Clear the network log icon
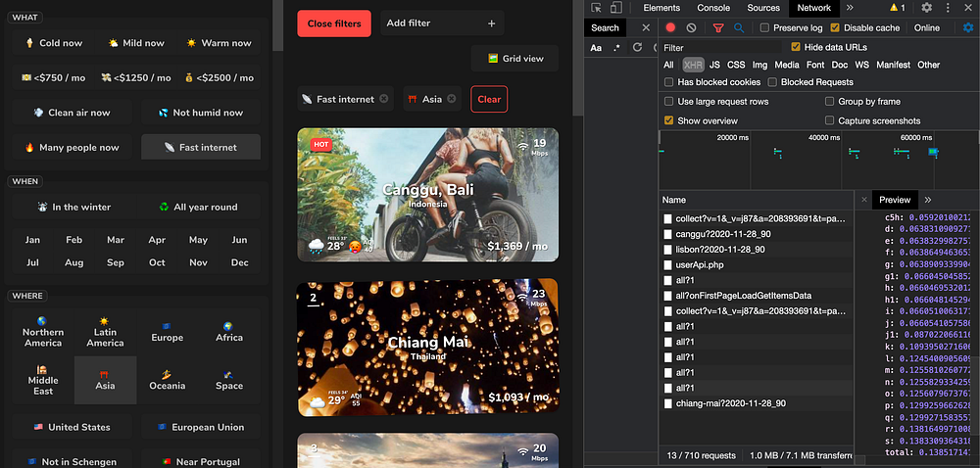 pos(691,27)
